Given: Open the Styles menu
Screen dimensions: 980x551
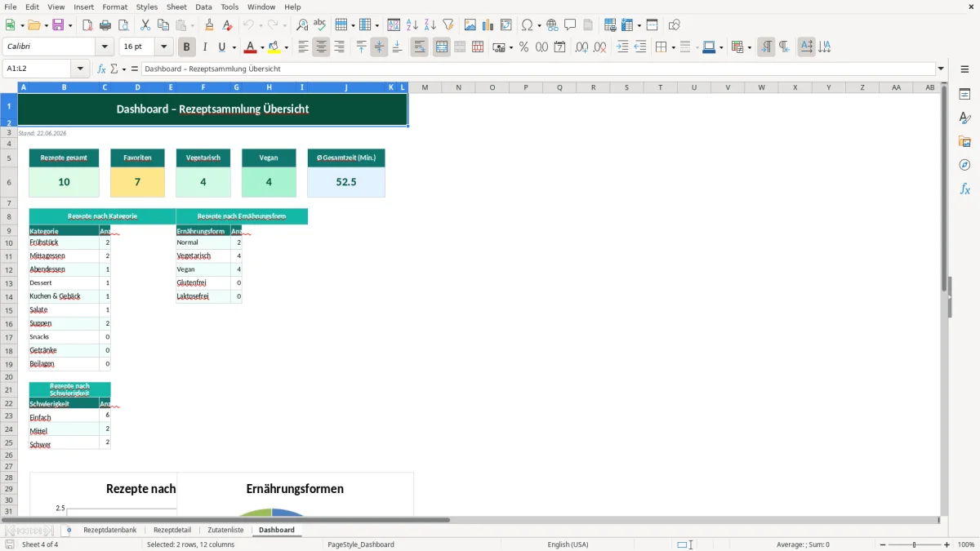Looking at the screenshot, I should (147, 7).
